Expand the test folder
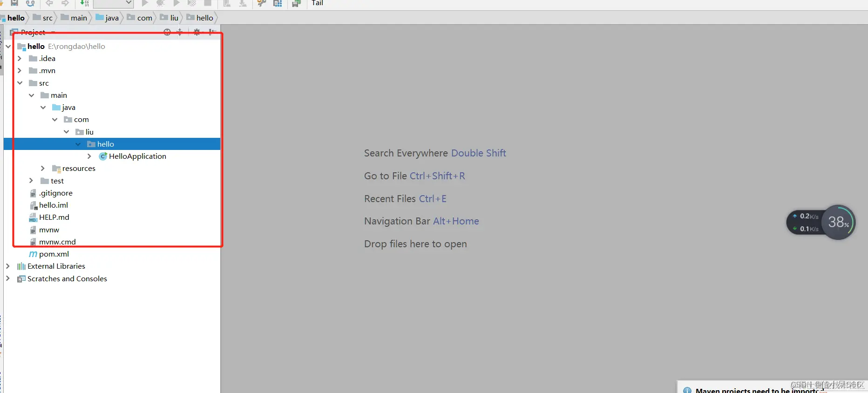 (31, 181)
